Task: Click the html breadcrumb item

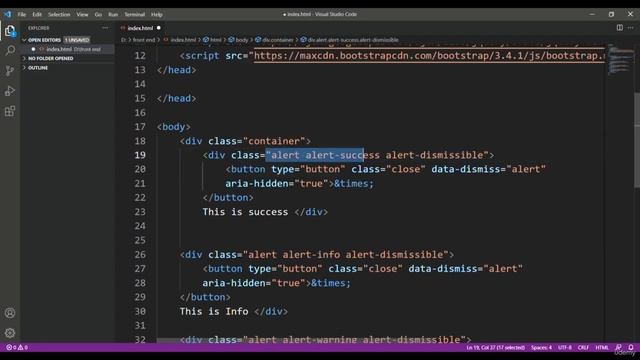Action: pyautogui.click(x=216, y=40)
